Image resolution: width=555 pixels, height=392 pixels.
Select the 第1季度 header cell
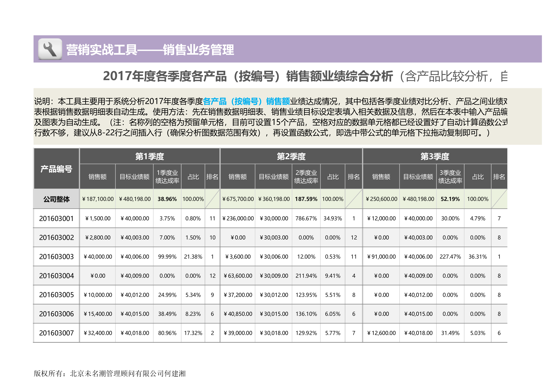tap(150, 156)
